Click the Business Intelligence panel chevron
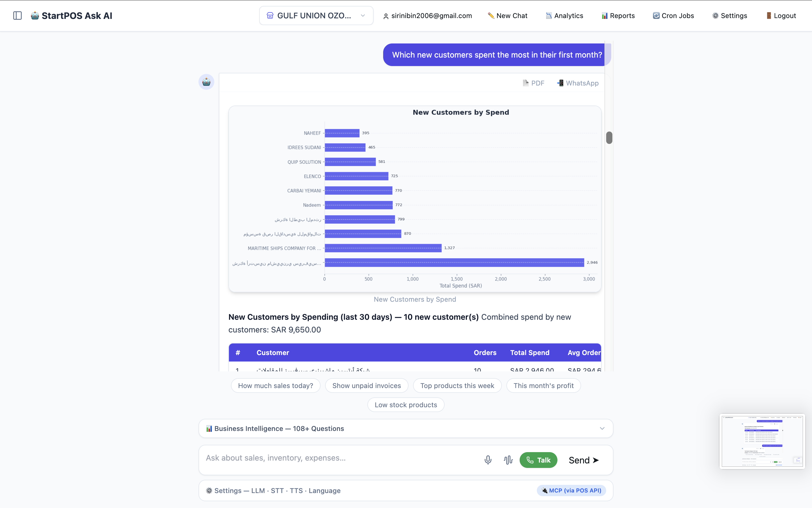Screen dimensions: 812x508 (x=602, y=428)
